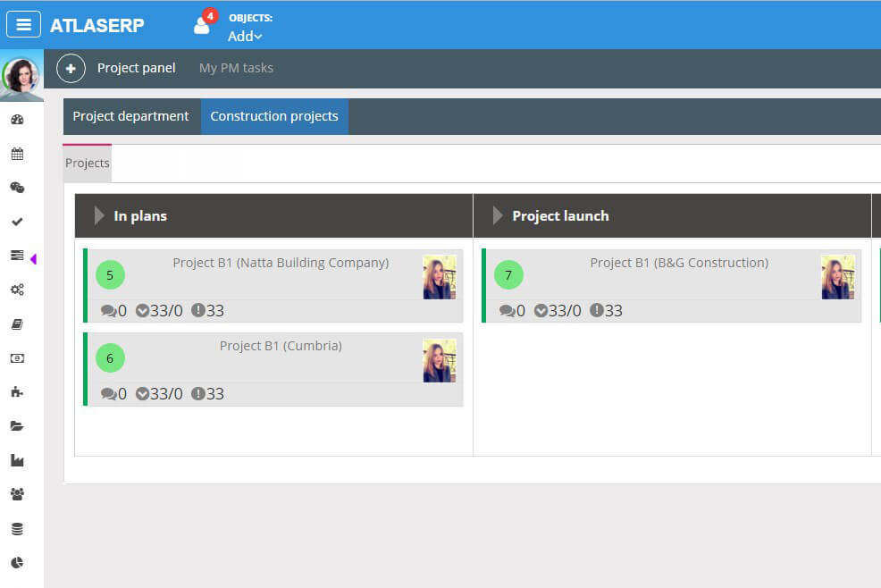Open the book sidebar icon

pos(17,324)
